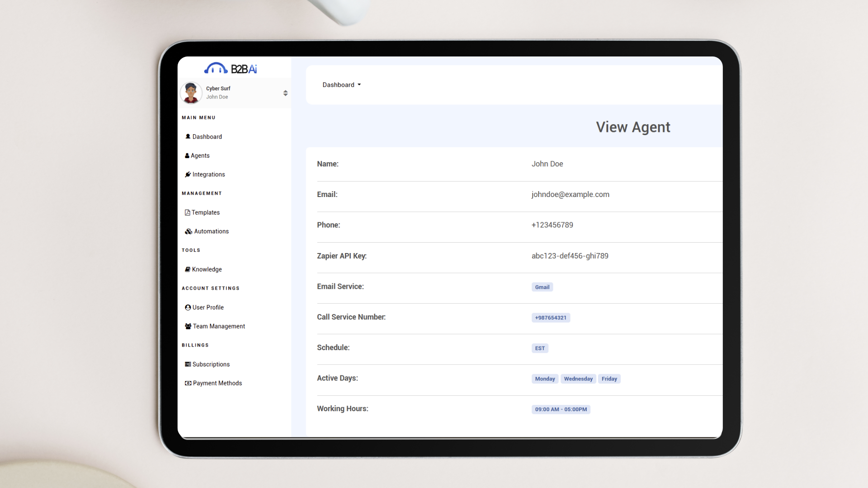The height and width of the screenshot is (488, 868).
Task: Click John Doe's profile avatar
Action: (x=191, y=93)
